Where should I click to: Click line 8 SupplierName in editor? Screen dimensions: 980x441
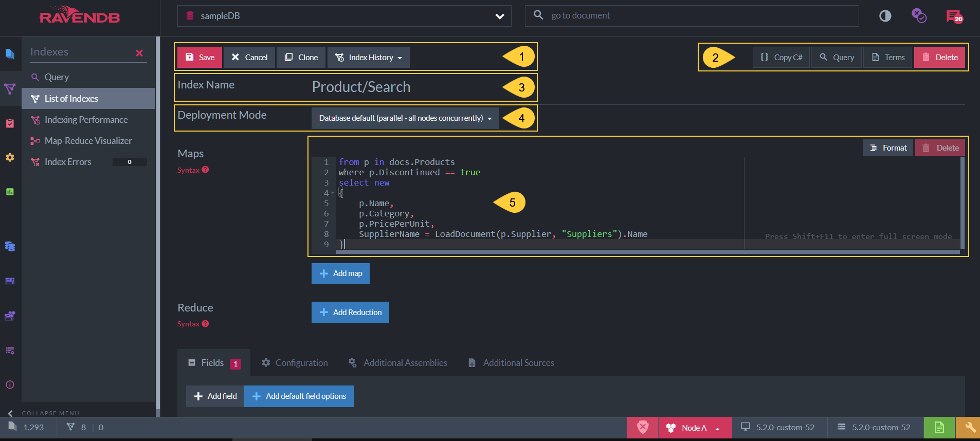tap(389, 234)
